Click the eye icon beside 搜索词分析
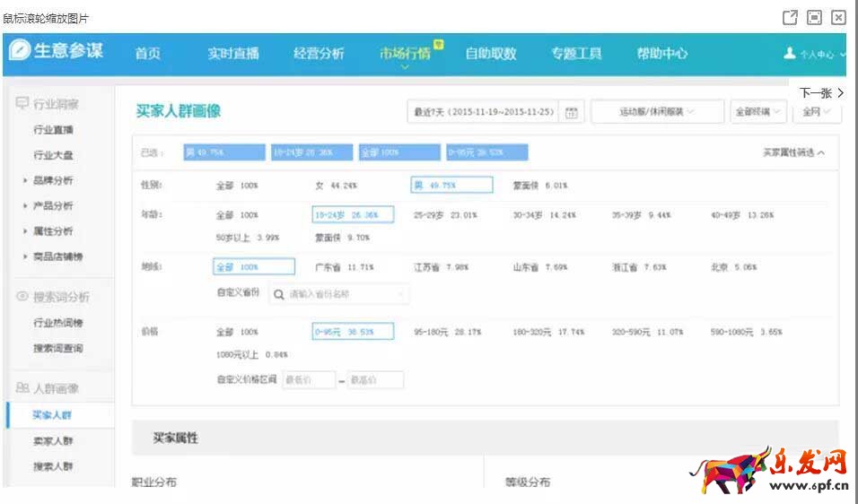The height and width of the screenshot is (504, 858). [x=22, y=297]
